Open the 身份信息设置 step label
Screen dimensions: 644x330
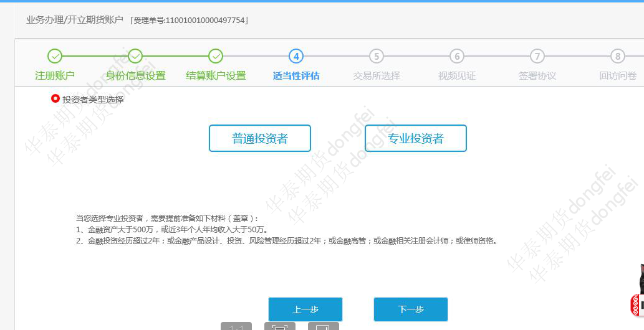135,76
